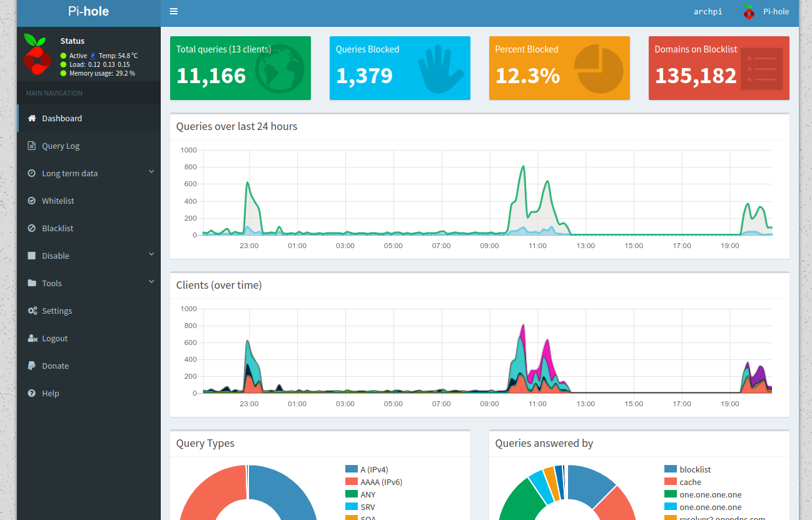This screenshot has width=812, height=520.
Task: Click the Total queries value 11,166
Action: click(211, 76)
